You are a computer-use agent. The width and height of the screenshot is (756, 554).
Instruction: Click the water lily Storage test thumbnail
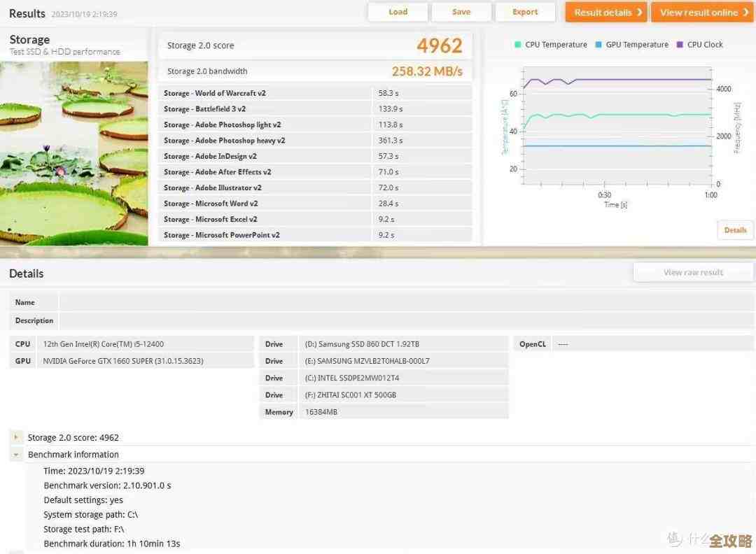coord(73,152)
